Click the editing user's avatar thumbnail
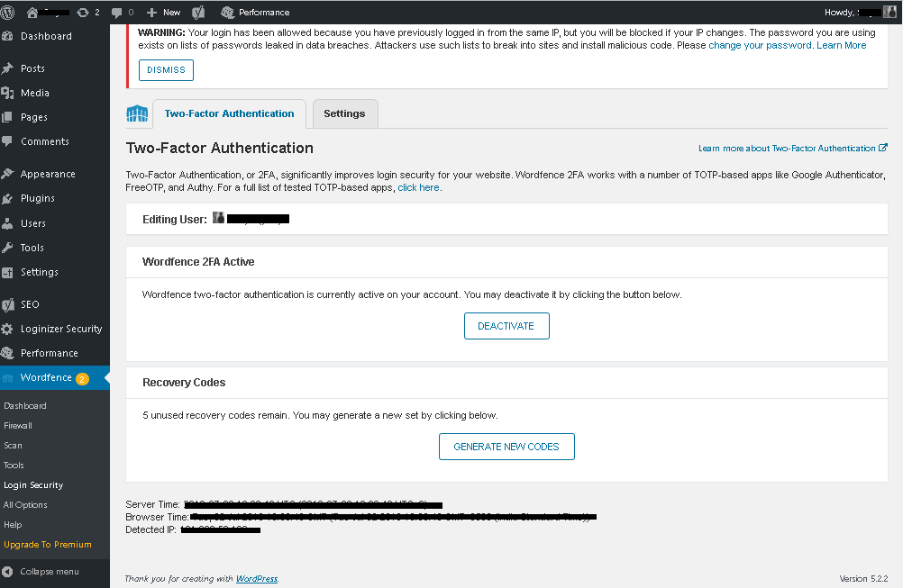903x588 pixels. pyautogui.click(x=218, y=218)
